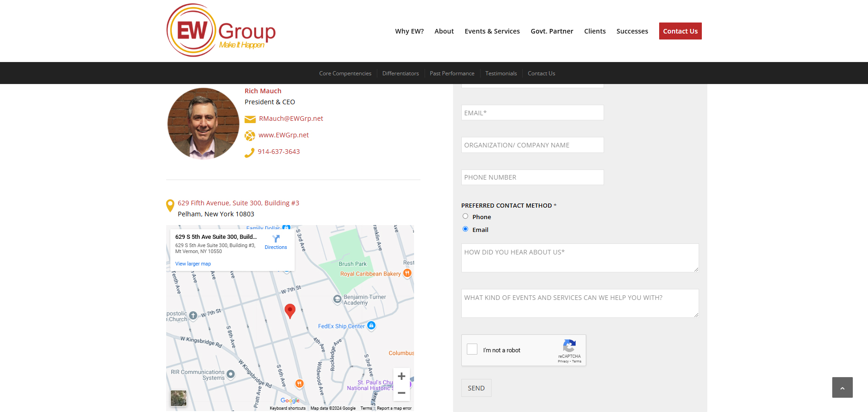Check the I'm not a robot box

coord(472,349)
